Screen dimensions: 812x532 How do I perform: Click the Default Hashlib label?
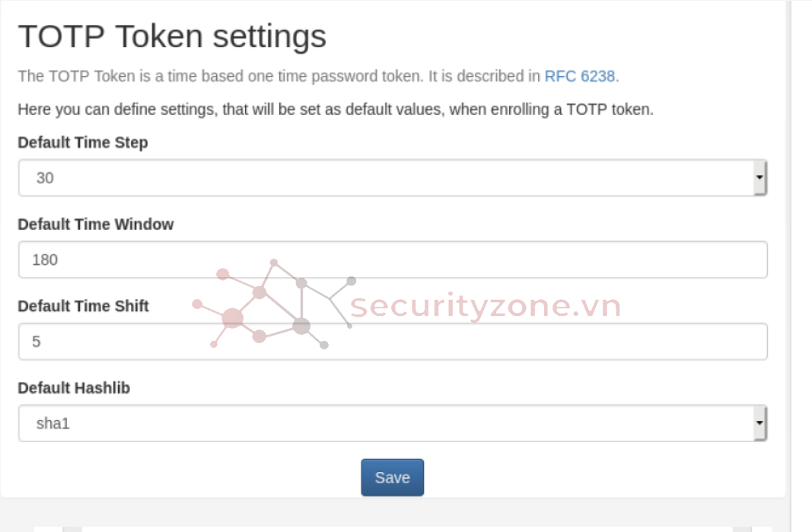[x=74, y=388]
